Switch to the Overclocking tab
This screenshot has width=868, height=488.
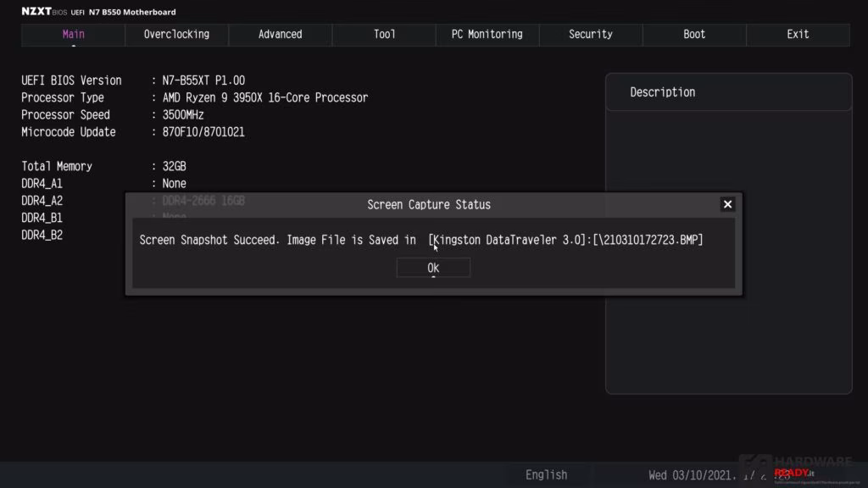tap(176, 34)
